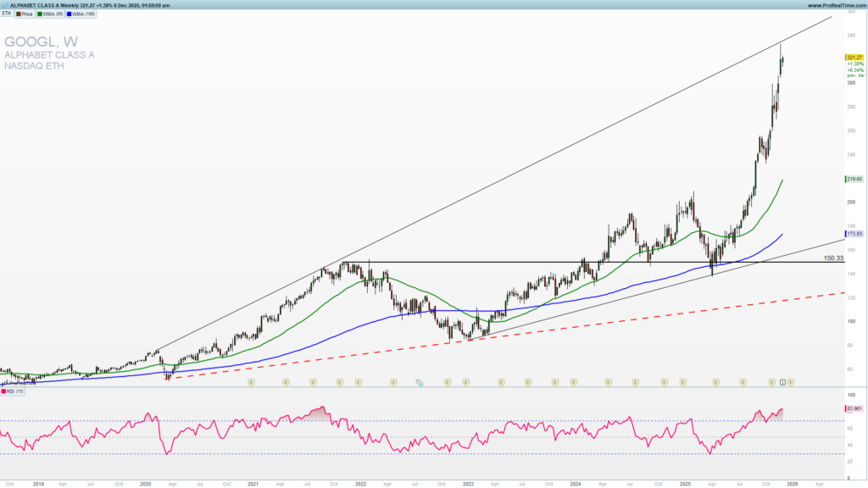868x488 pixels.
Task: Click the earnings marker below the April 2020 candles
Action: coord(251,382)
